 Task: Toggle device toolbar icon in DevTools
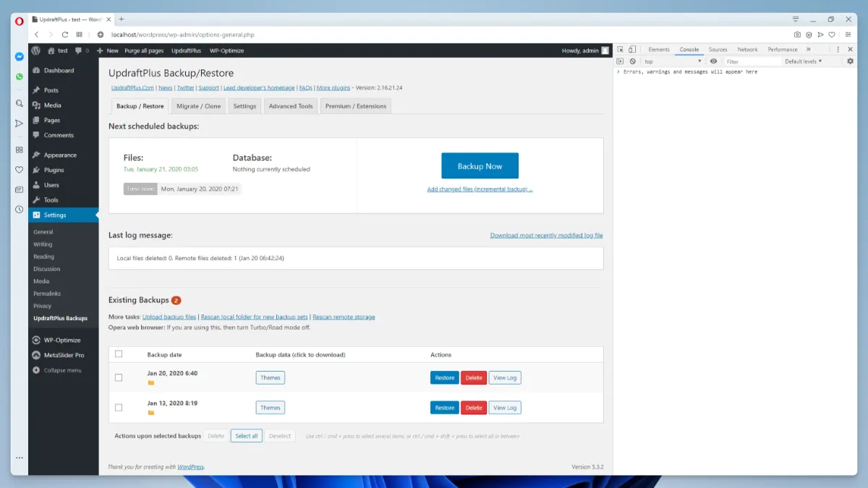(632, 50)
